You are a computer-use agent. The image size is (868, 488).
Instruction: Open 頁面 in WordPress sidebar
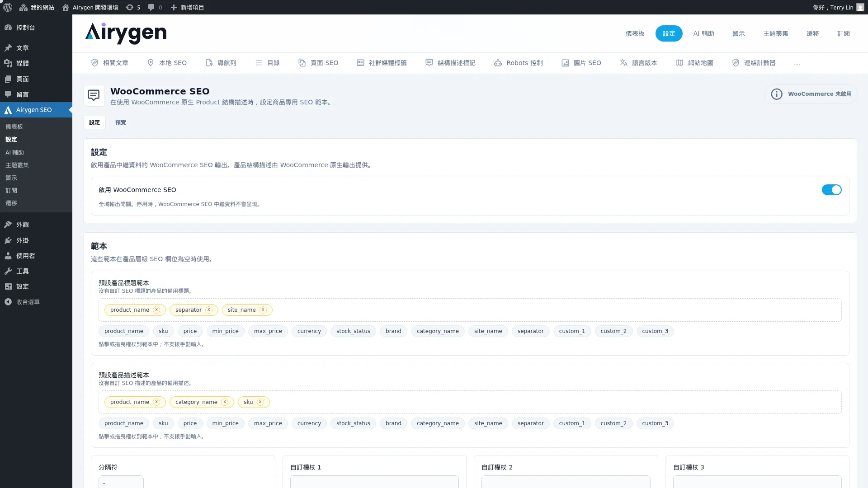tap(36, 79)
